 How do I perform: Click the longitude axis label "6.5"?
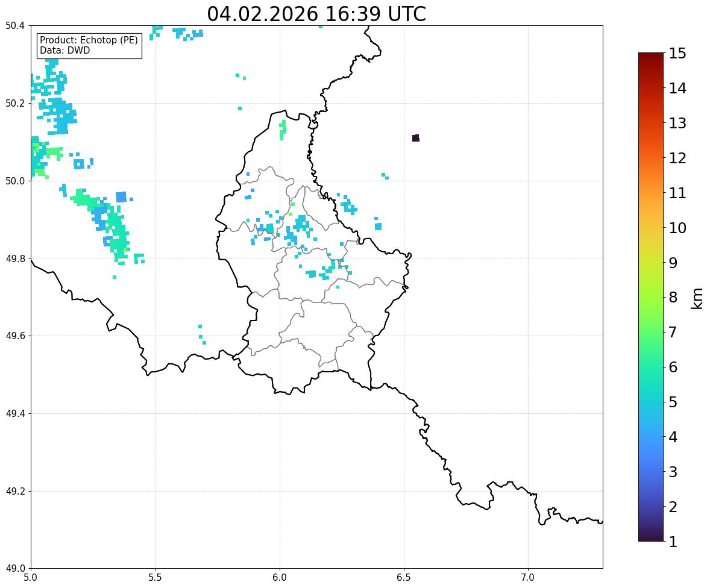click(x=404, y=578)
